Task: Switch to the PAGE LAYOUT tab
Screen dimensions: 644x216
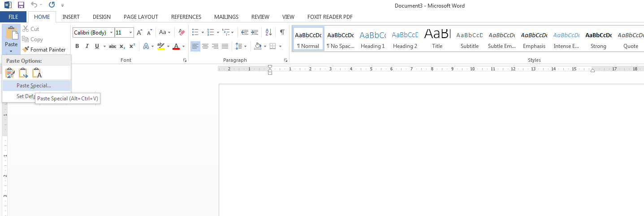Action: [x=141, y=17]
